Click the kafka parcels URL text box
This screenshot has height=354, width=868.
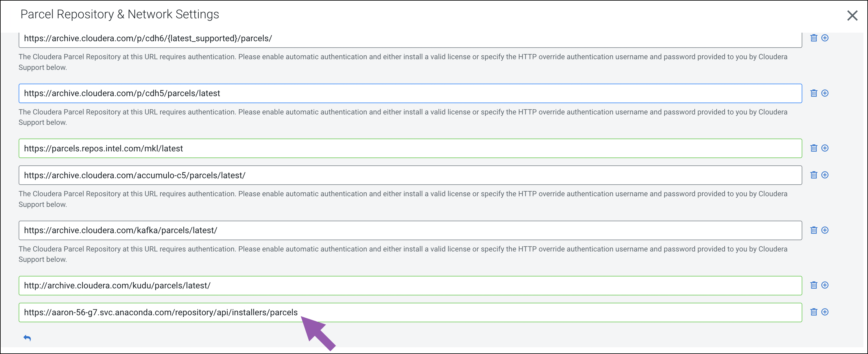point(410,230)
